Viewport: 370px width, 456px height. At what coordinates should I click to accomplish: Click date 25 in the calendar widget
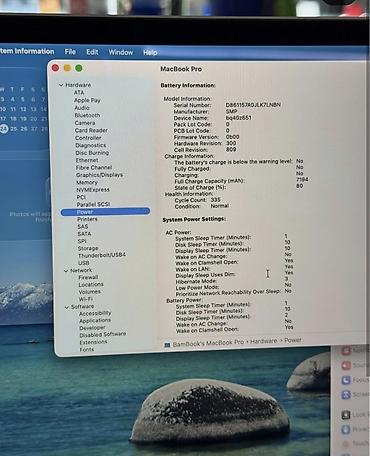click(x=13, y=129)
